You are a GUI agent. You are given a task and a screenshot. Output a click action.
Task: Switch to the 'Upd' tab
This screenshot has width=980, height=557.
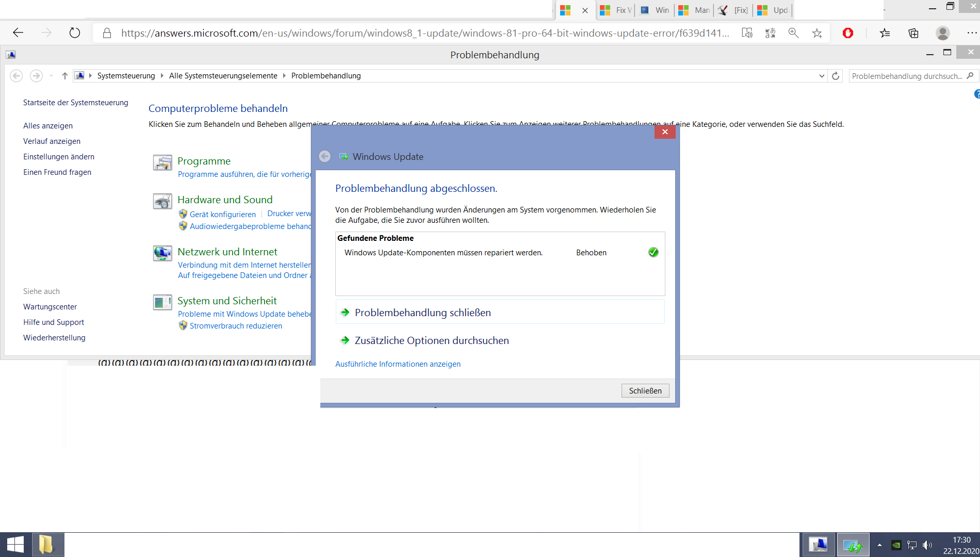click(773, 10)
